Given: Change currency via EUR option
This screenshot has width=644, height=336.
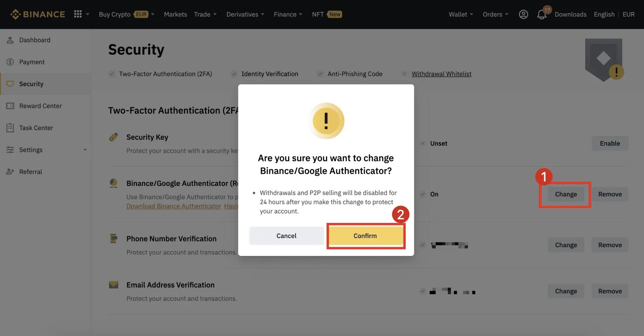Looking at the screenshot, I should coord(628,14).
